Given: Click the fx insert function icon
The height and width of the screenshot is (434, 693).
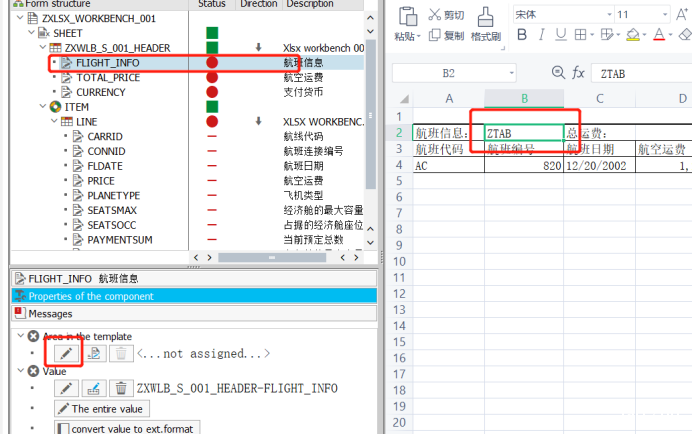Looking at the screenshot, I should (x=578, y=72).
